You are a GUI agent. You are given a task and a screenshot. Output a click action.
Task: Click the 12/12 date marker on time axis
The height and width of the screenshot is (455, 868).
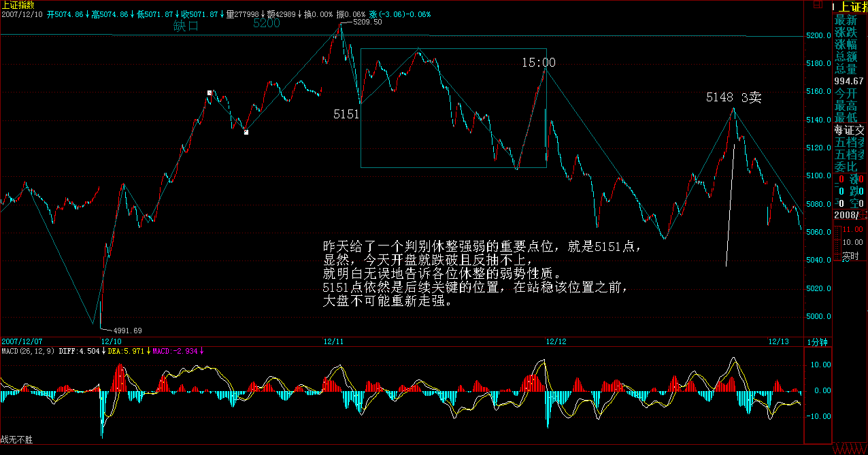click(556, 341)
